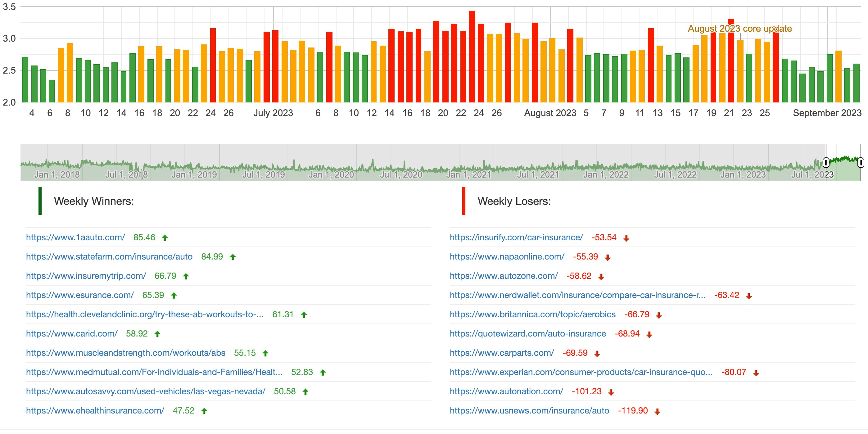
Task: Click the 3.5 y-axis label
Action: pyautogui.click(x=9, y=7)
